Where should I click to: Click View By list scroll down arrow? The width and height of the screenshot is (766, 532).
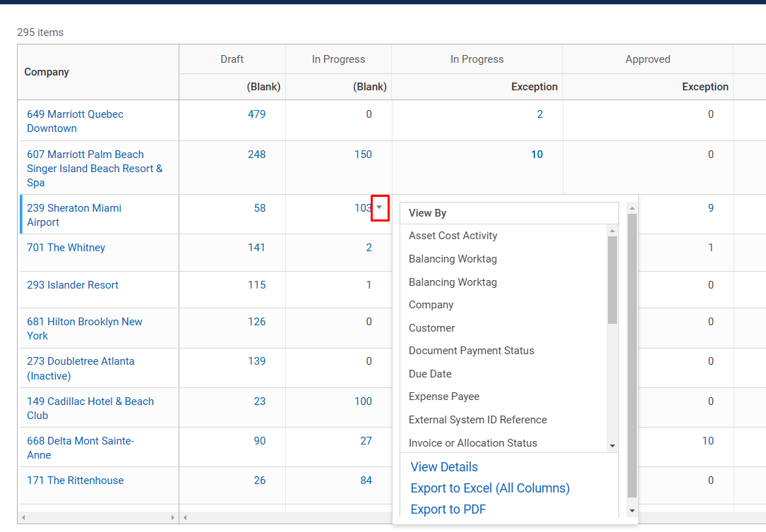613,446
